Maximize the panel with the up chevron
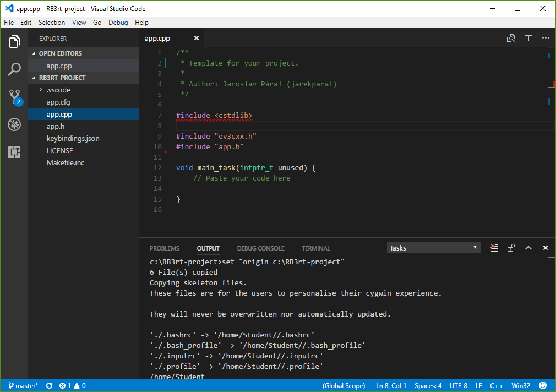Image resolution: width=556 pixels, height=392 pixels. point(528,248)
